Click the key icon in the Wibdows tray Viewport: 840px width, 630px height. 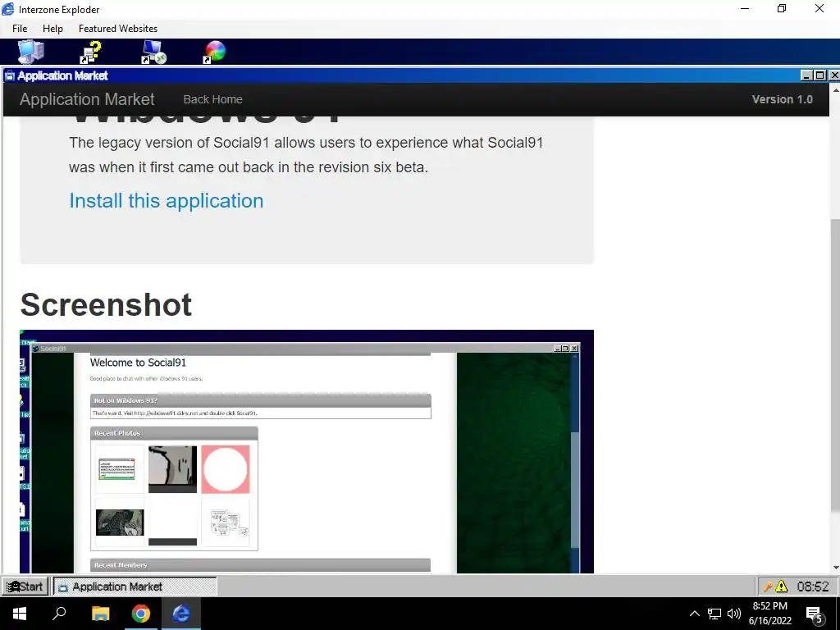[768, 587]
